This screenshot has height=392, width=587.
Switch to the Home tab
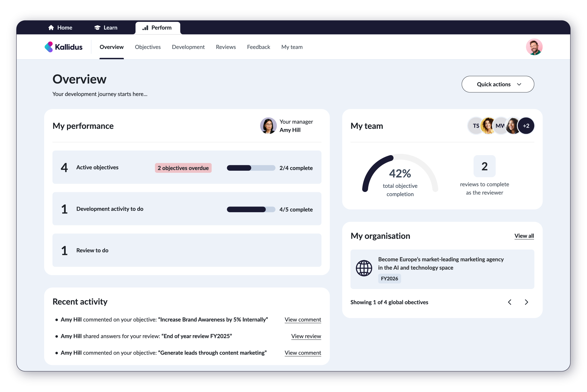point(60,27)
